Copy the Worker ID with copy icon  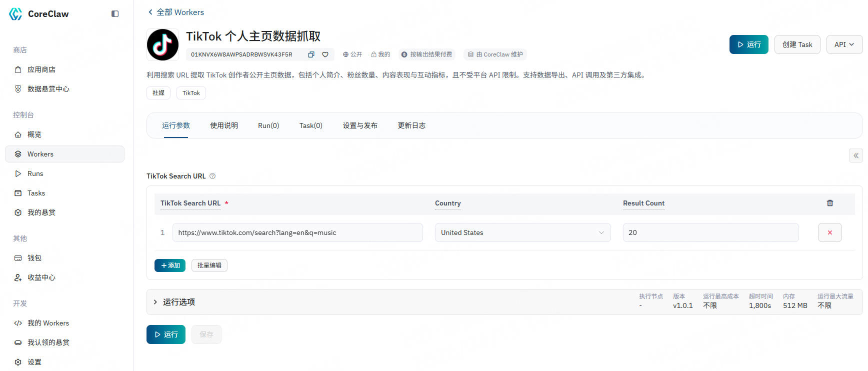click(311, 54)
